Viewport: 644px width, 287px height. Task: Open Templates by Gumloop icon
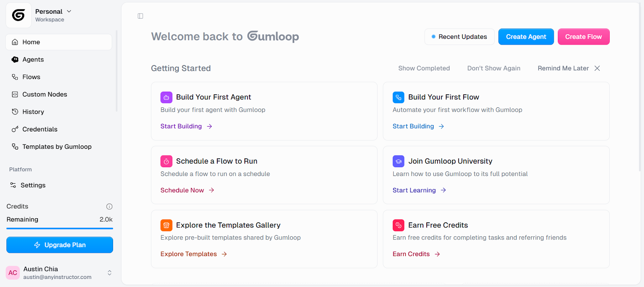14,146
